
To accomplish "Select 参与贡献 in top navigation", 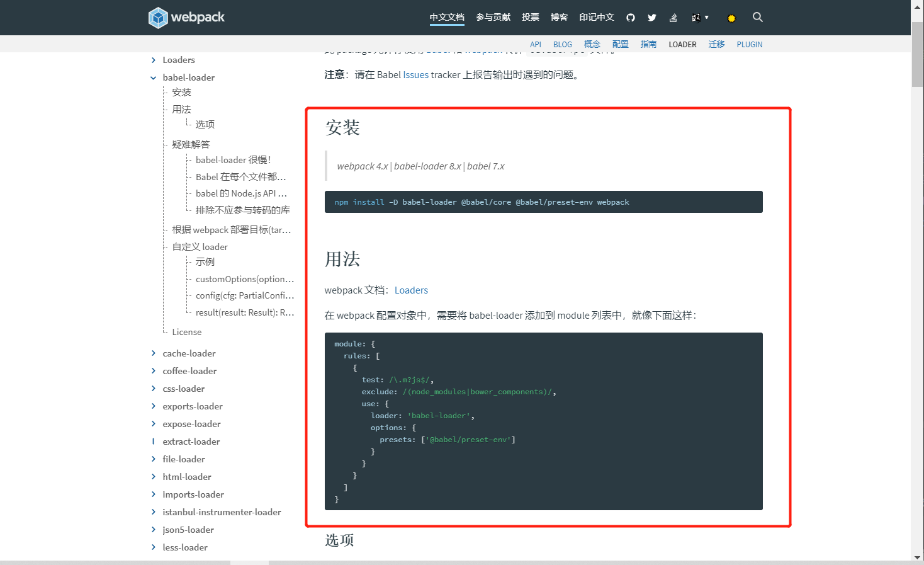I will (493, 17).
